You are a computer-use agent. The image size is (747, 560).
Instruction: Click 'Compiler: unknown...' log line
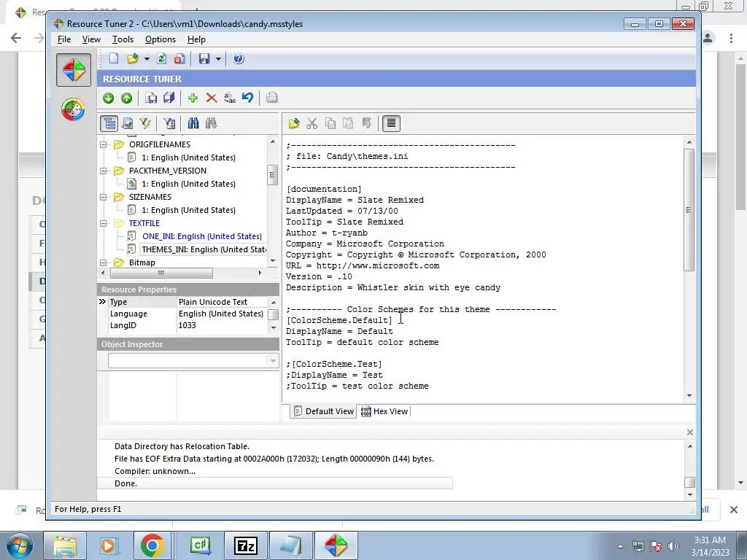coord(155,471)
